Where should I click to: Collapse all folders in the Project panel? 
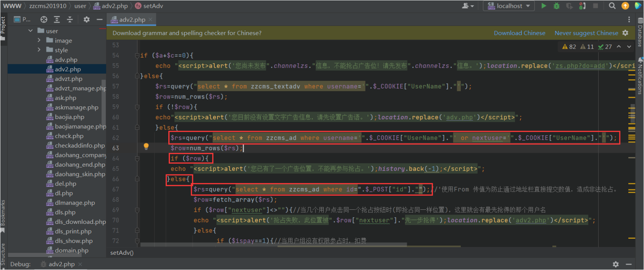pos(70,20)
